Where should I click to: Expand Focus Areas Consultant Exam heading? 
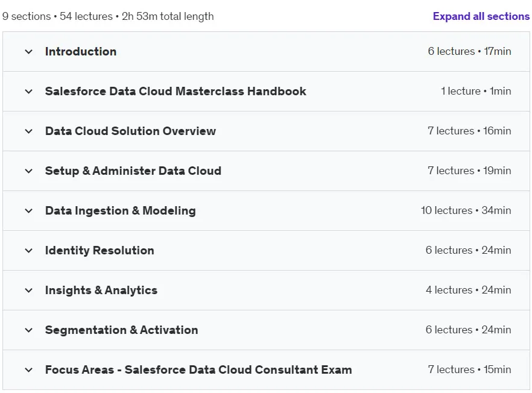tap(198, 369)
